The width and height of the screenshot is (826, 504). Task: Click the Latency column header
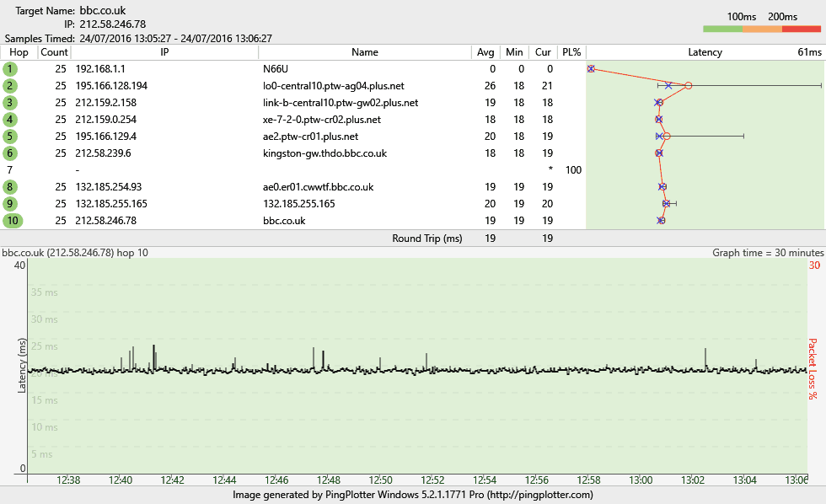(705, 51)
